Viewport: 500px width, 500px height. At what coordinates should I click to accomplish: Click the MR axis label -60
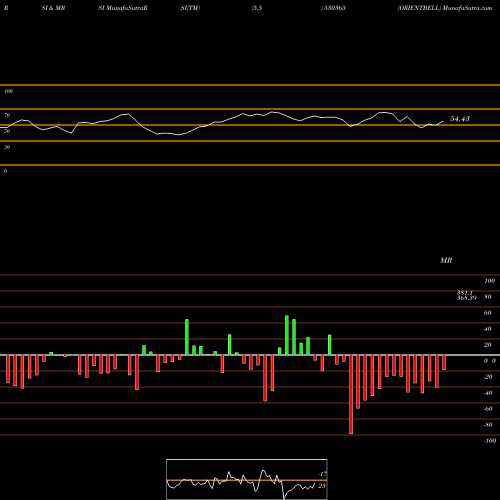tap(488, 409)
